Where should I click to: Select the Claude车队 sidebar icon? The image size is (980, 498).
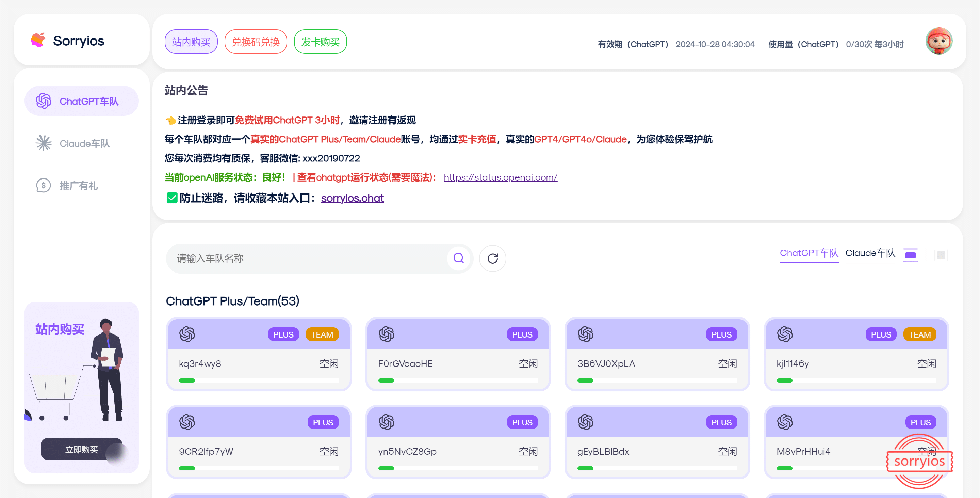[x=43, y=143]
